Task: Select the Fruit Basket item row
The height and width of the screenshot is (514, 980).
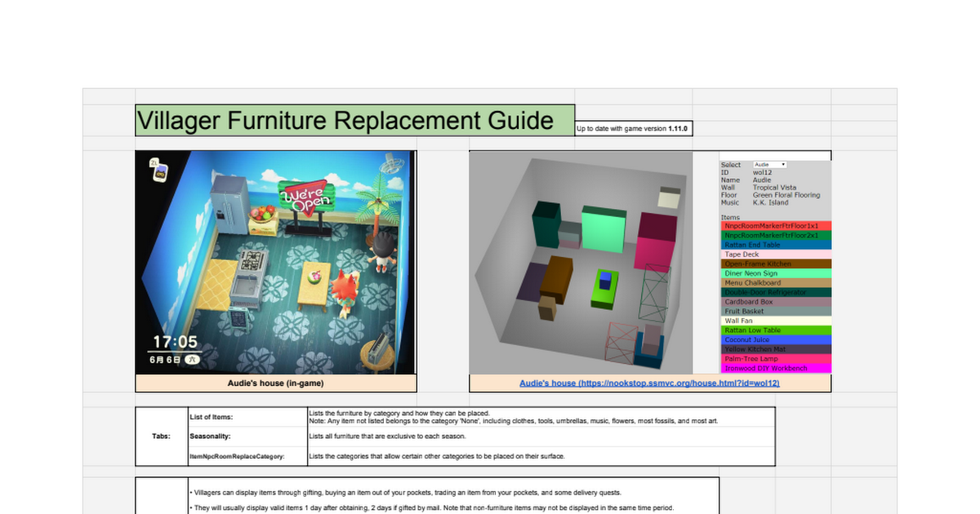Action: pos(776,312)
